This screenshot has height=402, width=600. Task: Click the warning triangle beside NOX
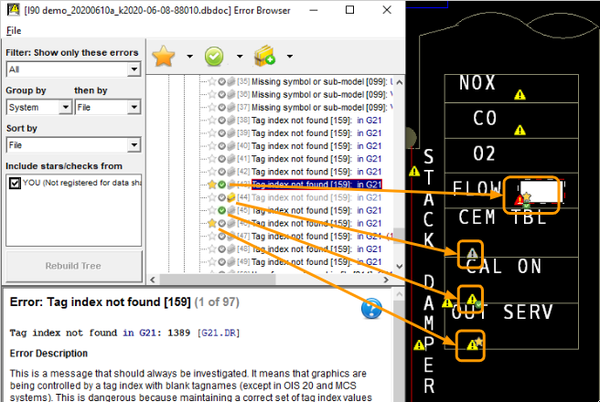coord(519,94)
